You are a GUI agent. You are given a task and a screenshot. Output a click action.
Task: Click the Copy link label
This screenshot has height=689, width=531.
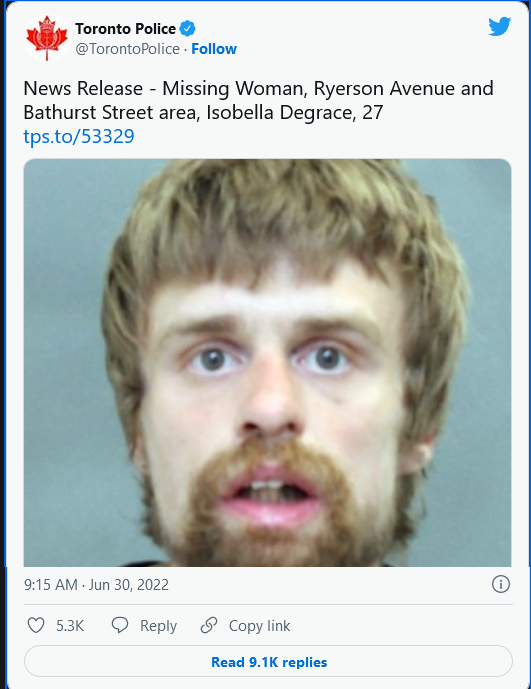tap(259, 626)
